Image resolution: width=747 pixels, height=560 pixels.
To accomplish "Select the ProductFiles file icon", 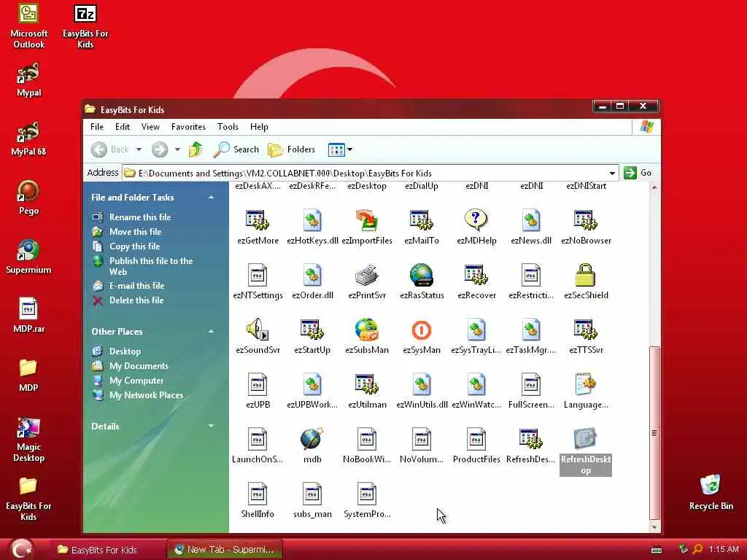I will pos(476,438).
